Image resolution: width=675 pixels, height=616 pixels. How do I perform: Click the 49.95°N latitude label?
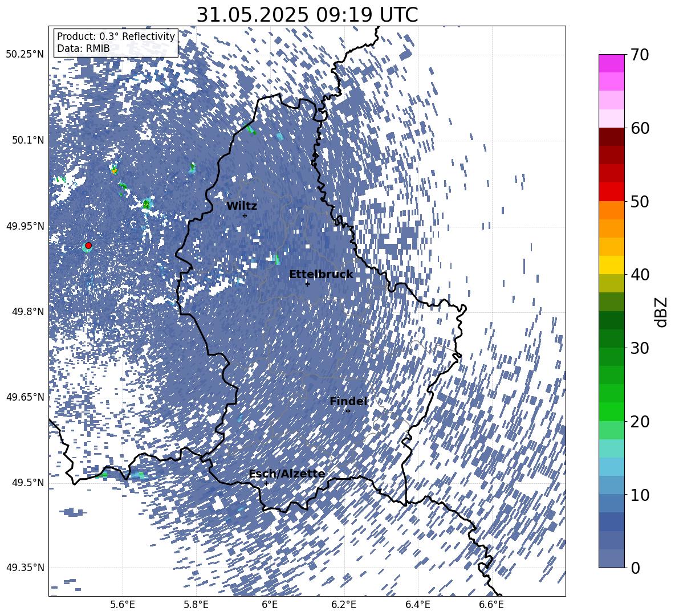[x=25, y=226]
